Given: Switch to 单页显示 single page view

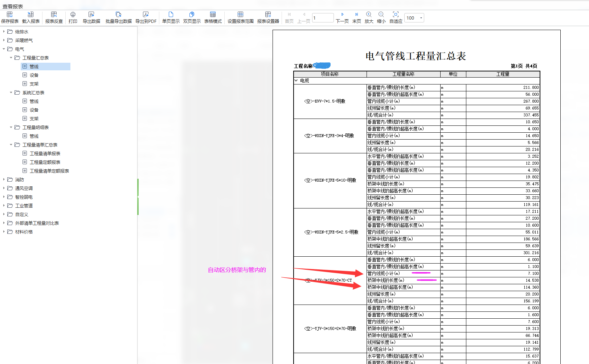Looking at the screenshot, I should tap(171, 17).
